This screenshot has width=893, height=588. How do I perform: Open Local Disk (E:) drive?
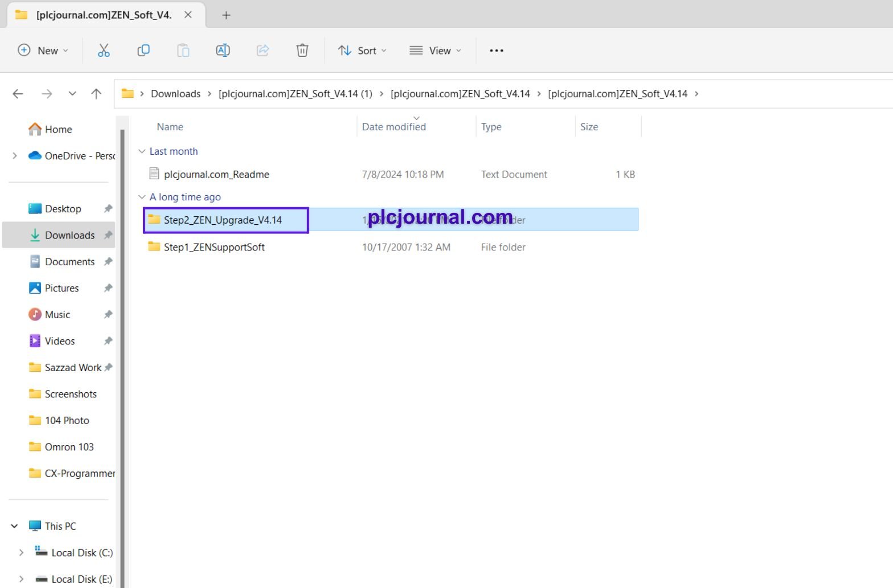pyautogui.click(x=81, y=579)
